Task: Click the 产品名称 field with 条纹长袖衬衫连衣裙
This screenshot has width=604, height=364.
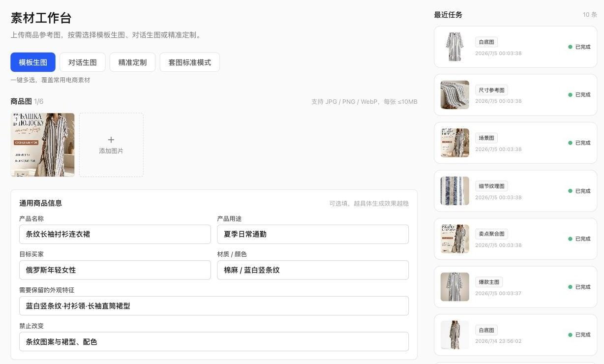Action: point(115,234)
